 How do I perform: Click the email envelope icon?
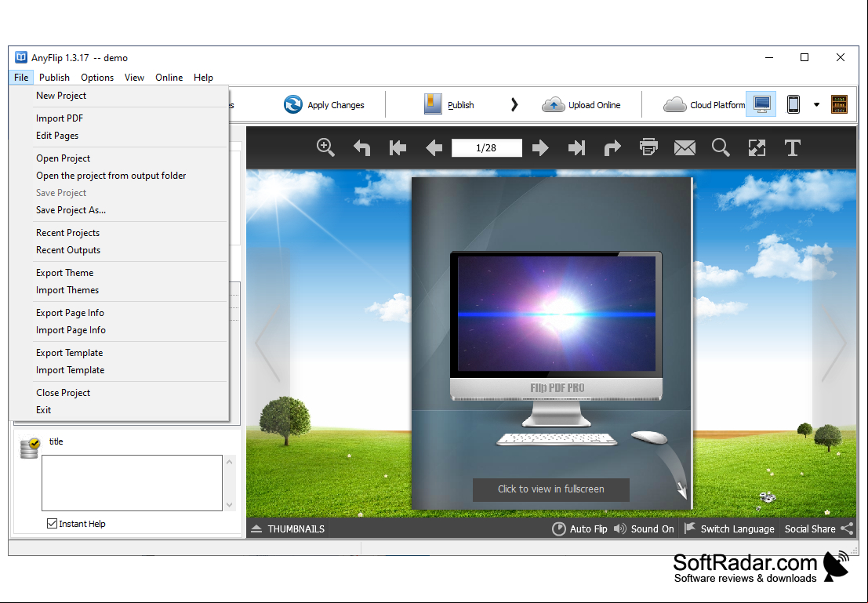pos(685,148)
